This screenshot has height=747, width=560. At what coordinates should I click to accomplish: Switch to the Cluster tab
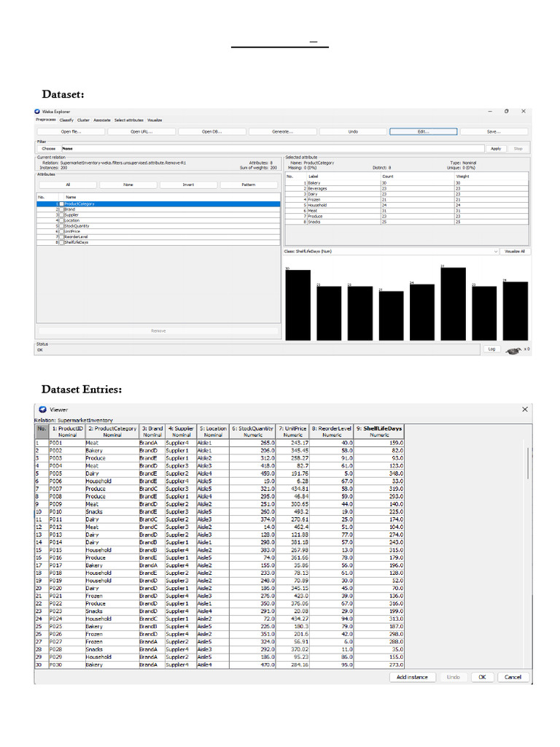[x=83, y=120]
